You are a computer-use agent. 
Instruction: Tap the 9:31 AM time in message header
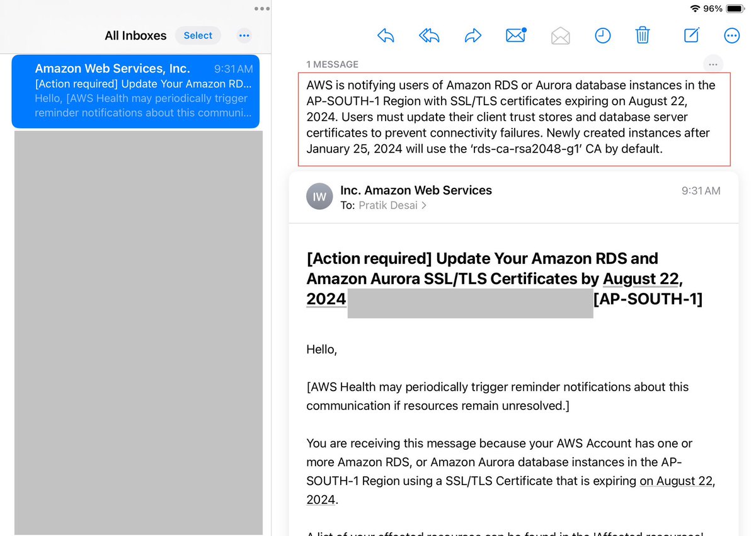coord(701,191)
